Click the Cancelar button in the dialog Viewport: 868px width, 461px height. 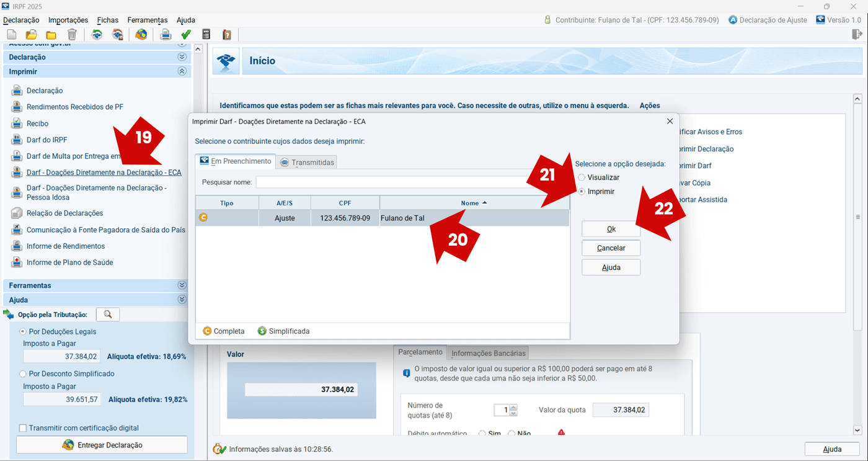pos(611,248)
